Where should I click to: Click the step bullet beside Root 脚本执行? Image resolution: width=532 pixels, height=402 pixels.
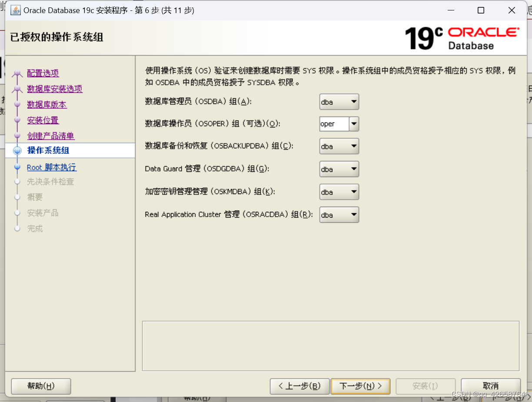pos(17,167)
